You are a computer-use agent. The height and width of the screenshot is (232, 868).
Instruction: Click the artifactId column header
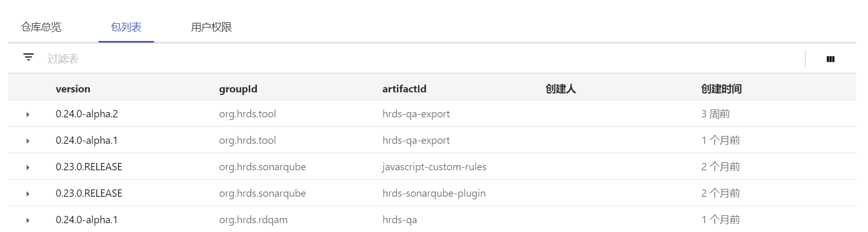point(404,89)
